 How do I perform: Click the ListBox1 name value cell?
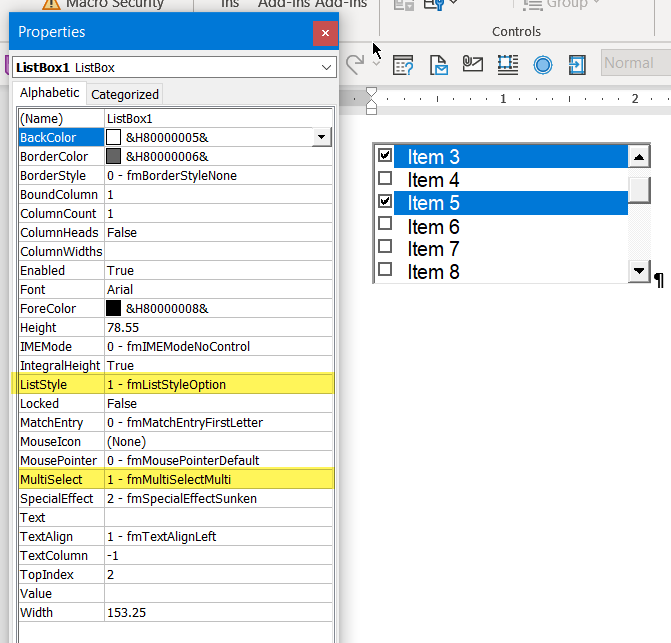[x=218, y=119]
